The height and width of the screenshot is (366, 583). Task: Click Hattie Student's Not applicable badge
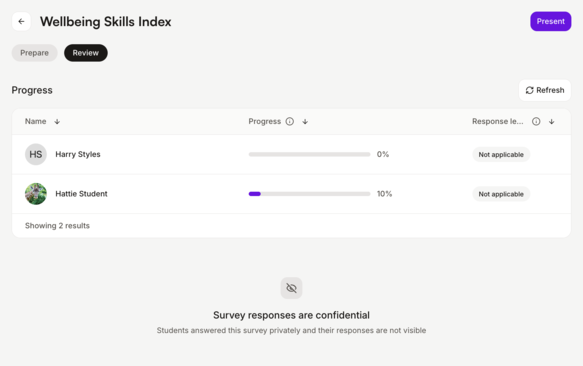coord(501,194)
